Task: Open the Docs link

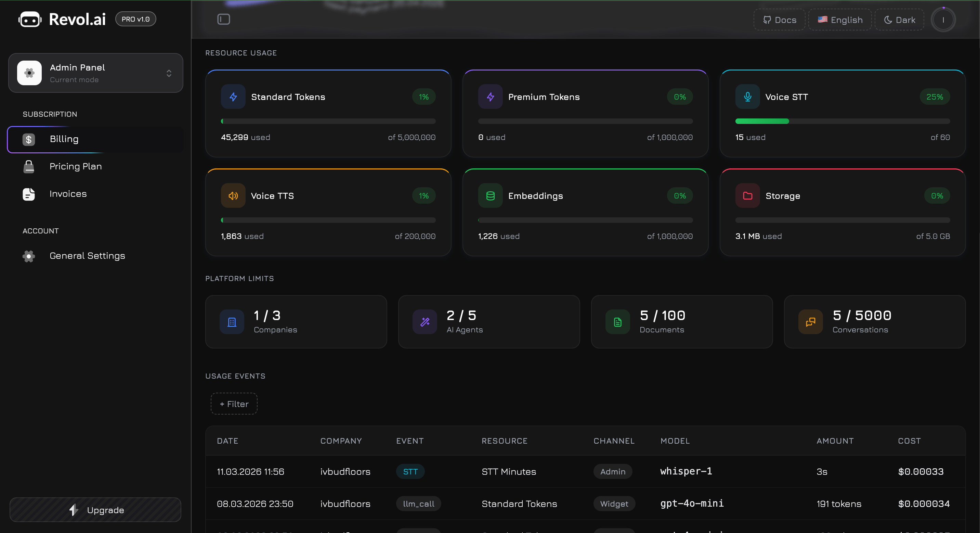Action: (780, 20)
